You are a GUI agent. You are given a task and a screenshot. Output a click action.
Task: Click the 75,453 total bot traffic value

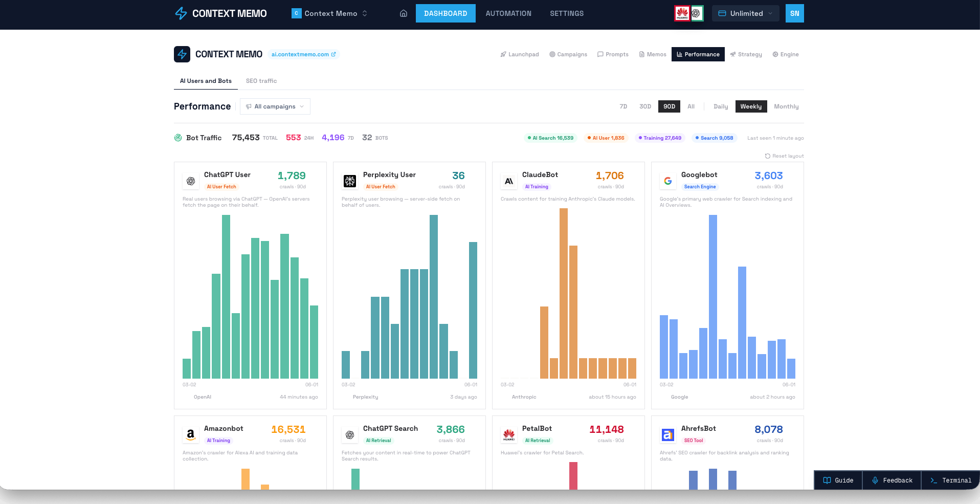pos(246,138)
